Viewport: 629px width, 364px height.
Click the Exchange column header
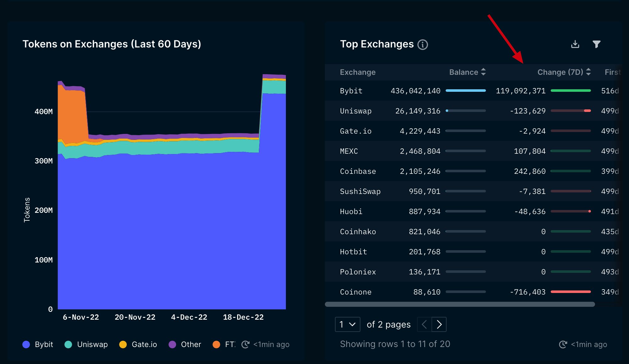(x=358, y=72)
